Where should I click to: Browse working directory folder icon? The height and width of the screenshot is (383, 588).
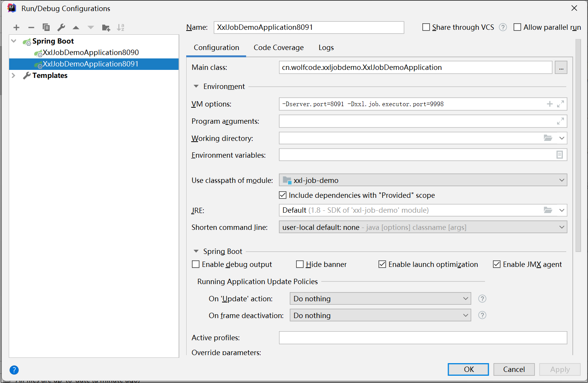[548, 138]
